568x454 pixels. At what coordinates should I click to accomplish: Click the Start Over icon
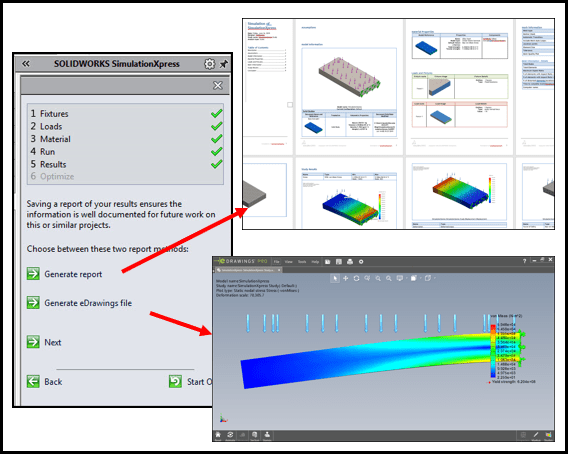(x=175, y=381)
